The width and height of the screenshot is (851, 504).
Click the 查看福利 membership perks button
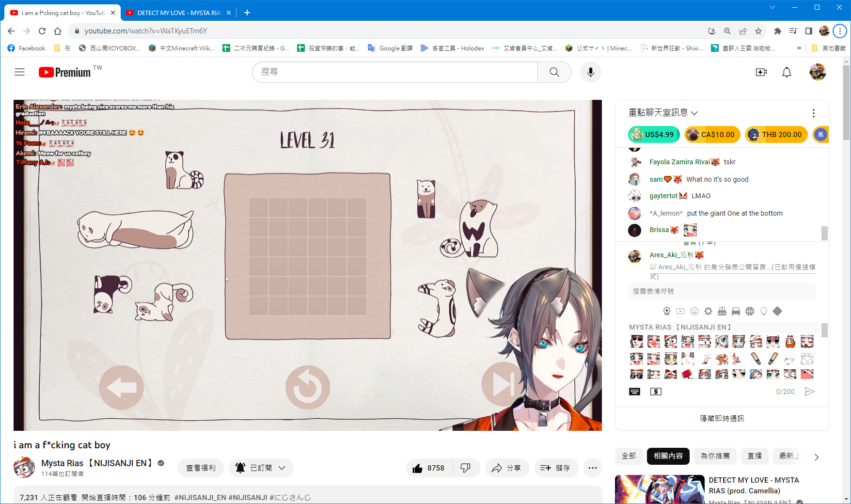(x=201, y=468)
